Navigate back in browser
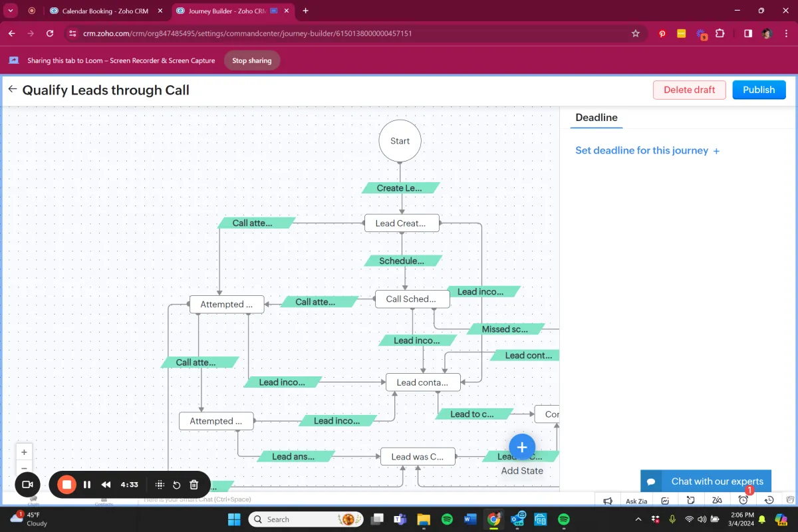 pyautogui.click(x=12, y=33)
